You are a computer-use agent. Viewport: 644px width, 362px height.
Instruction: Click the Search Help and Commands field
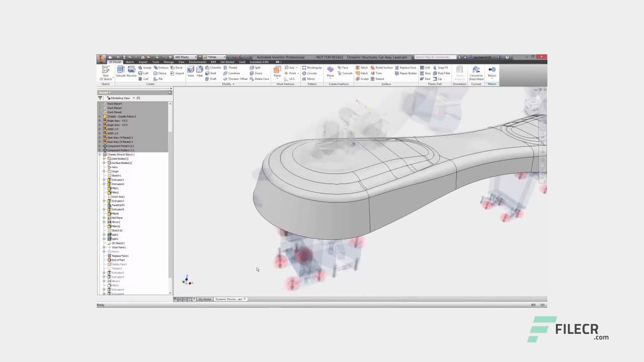coord(435,57)
